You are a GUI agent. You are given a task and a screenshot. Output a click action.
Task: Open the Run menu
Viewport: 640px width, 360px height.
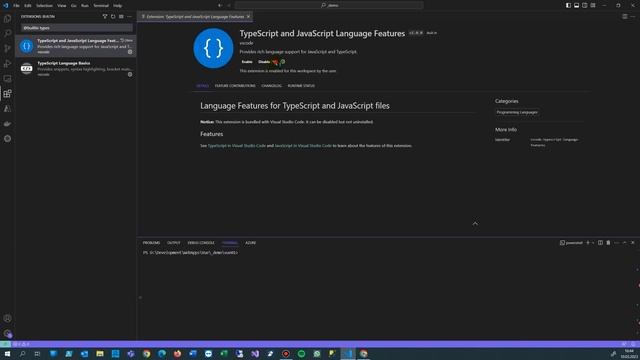pyautogui.click(x=84, y=6)
